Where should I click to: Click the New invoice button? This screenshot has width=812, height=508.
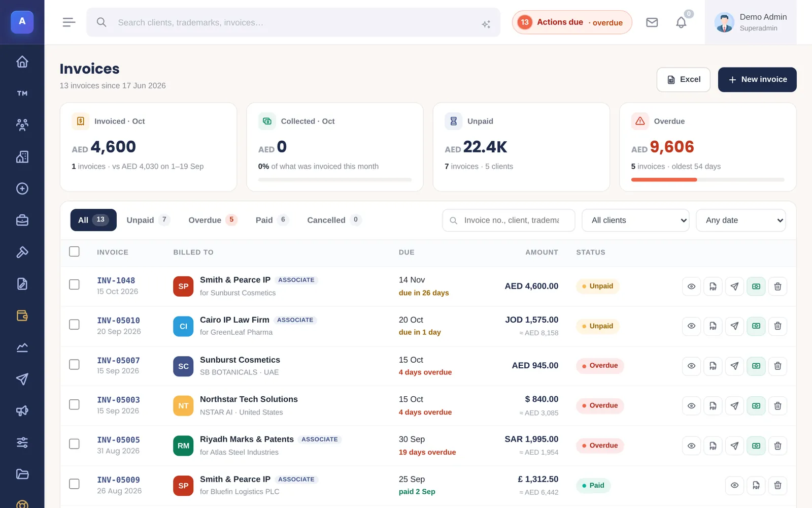[x=757, y=80]
